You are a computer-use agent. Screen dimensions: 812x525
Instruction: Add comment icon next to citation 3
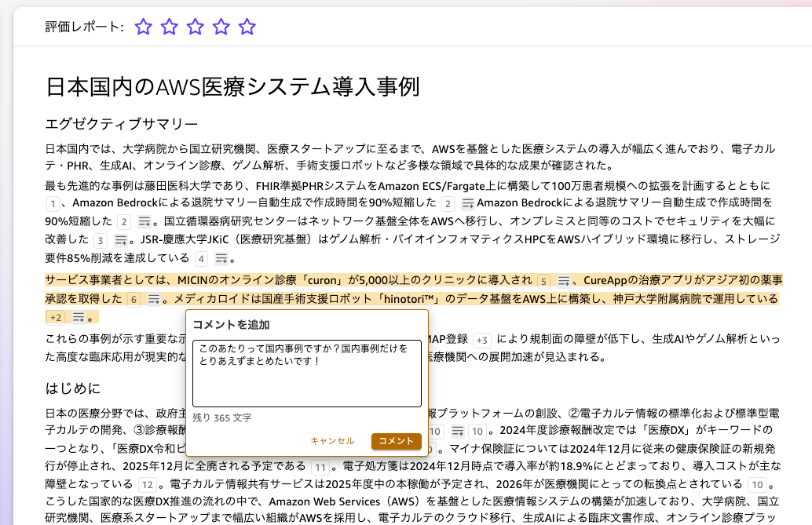pos(120,240)
